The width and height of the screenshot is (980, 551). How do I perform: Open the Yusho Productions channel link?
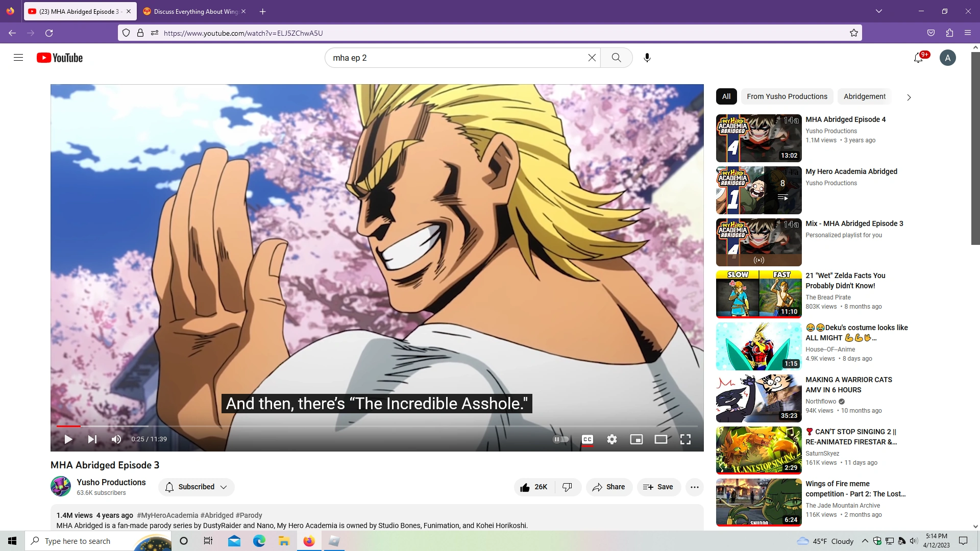click(111, 482)
